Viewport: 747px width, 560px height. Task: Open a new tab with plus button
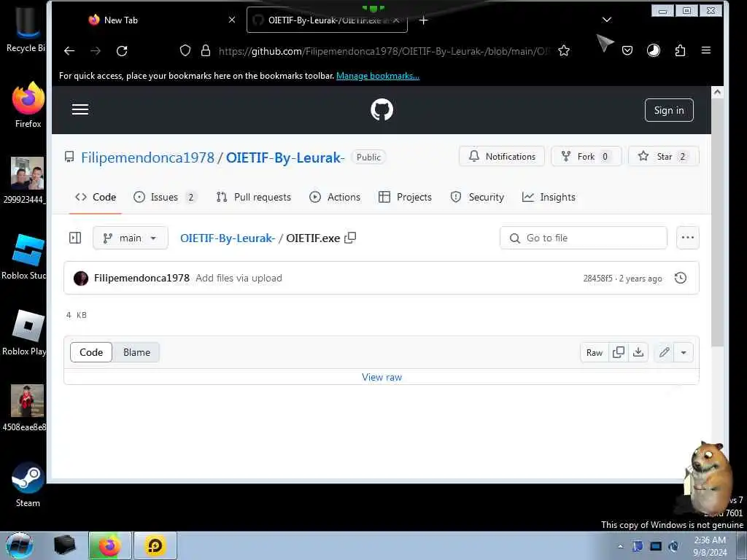pyautogui.click(x=424, y=20)
